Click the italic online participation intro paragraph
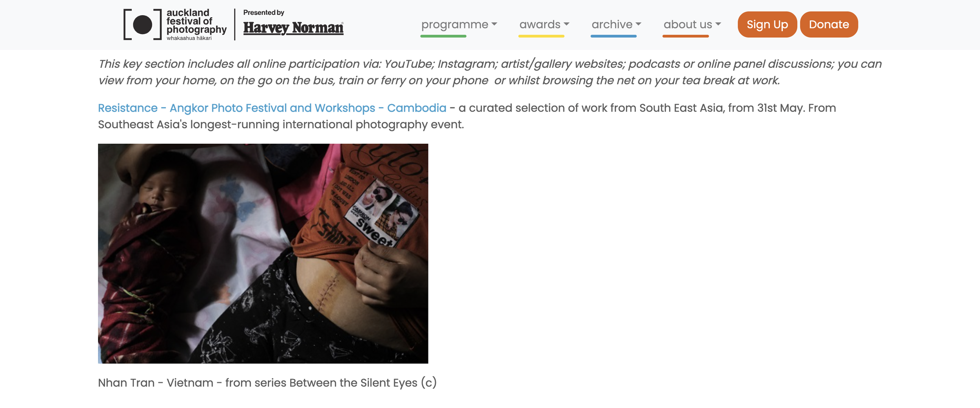This screenshot has width=980, height=408. click(490, 72)
